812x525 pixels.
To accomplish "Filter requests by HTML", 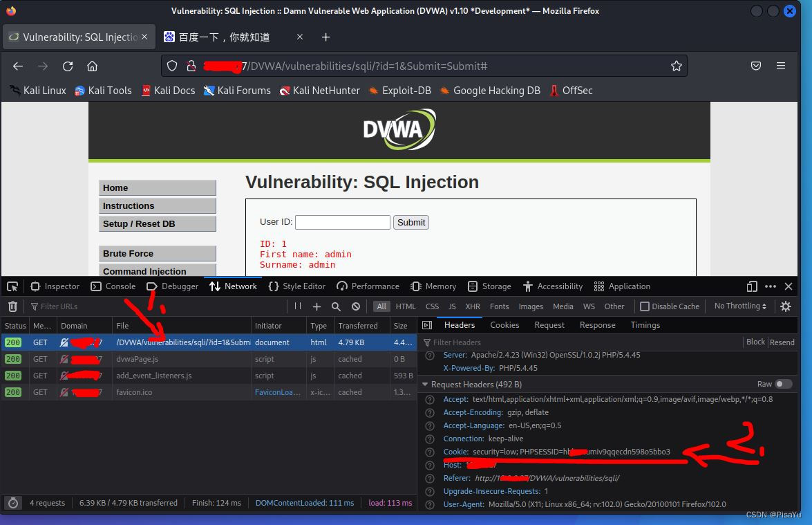I will point(406,306).
